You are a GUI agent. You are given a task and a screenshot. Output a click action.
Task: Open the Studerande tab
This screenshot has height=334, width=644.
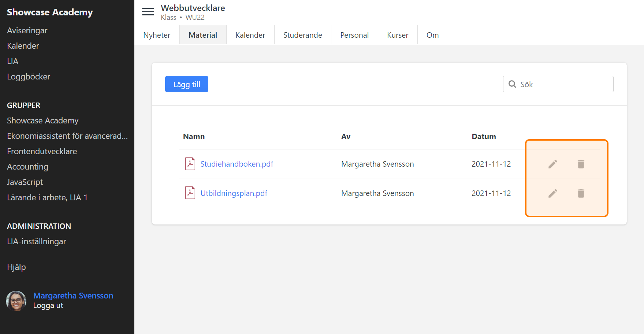[x=302, y=35]
